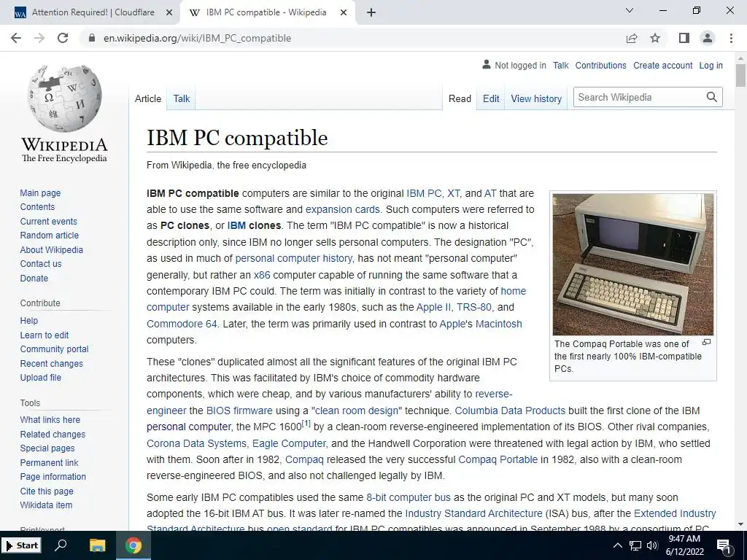The height and width of the screenshot is (560, 747).
Task: Open a Random article
Action: (50, 236)
